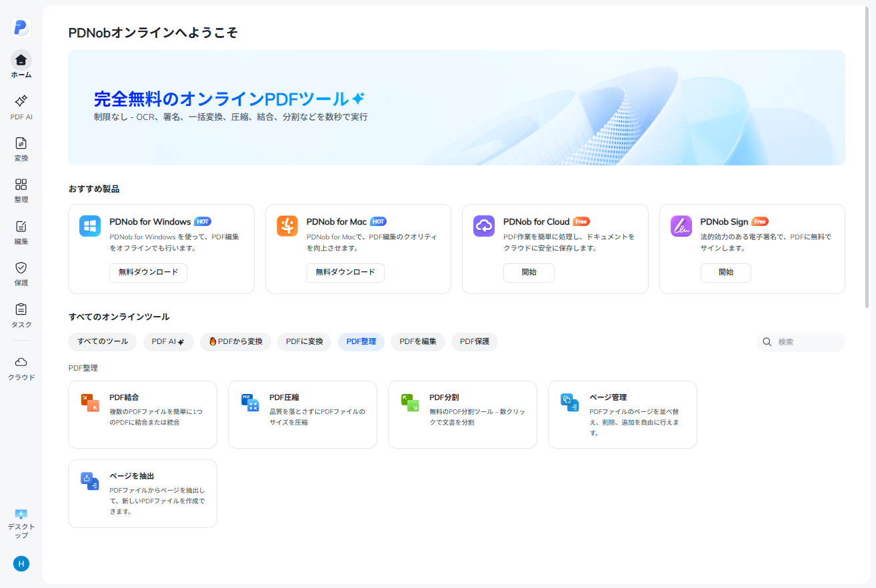Open the ページを抽出 tool card title
This screenshot has width=876, height=588.
pyautogui.click(x=132, y=476)
